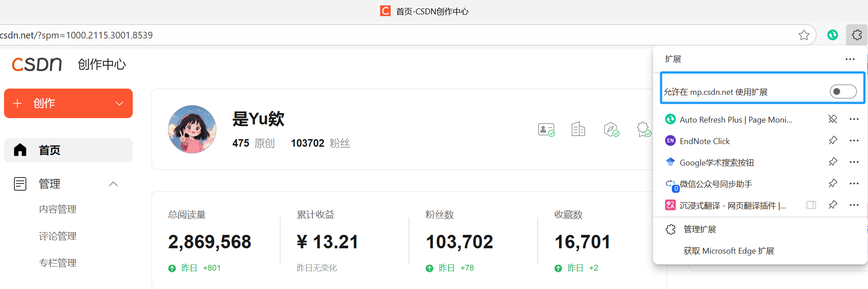This screenshot has width=868, height=289.
Task: Open 管理扩展 settings
Action: [699, 229]
